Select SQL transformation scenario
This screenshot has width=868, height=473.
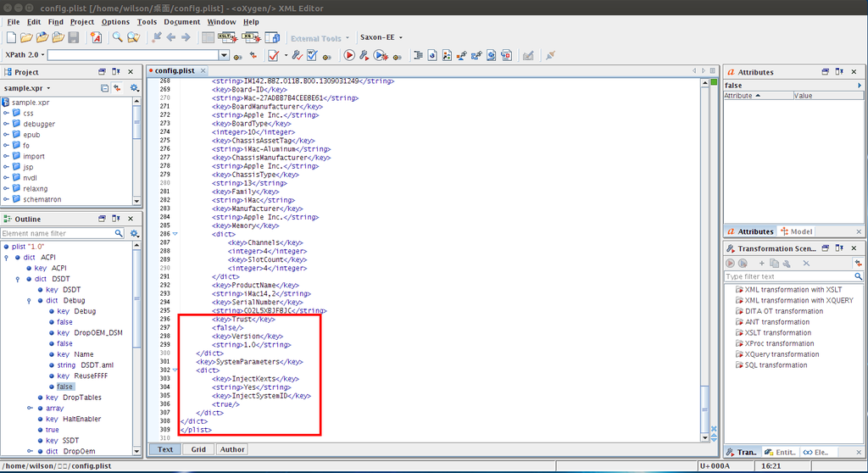pyautogui.click(x=771, y=365)
